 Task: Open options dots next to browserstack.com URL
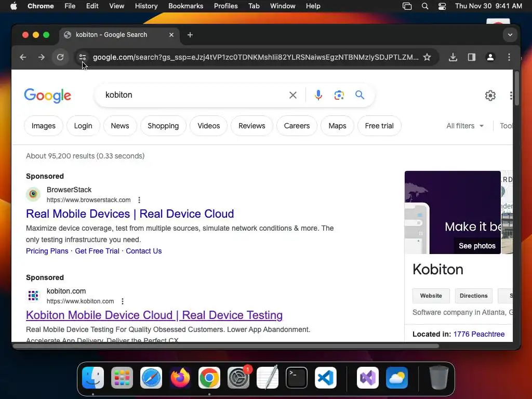tap(139, 200)
